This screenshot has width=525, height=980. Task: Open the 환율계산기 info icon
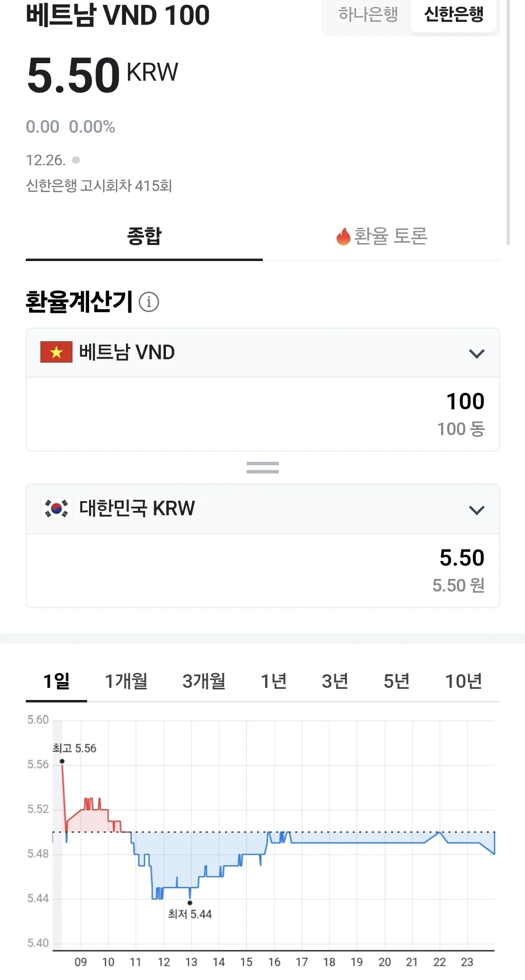tap(149, 302)
